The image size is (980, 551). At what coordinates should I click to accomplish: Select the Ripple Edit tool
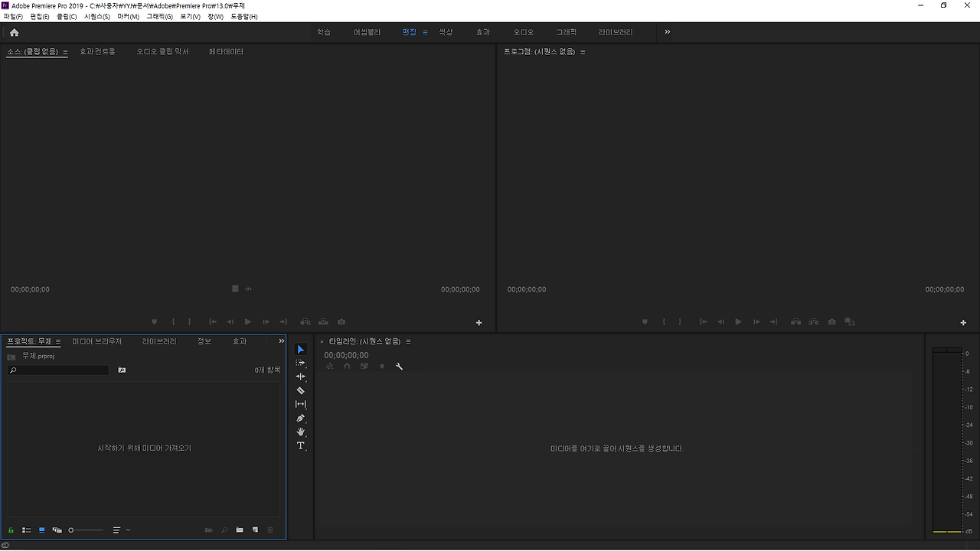(300, 377)
